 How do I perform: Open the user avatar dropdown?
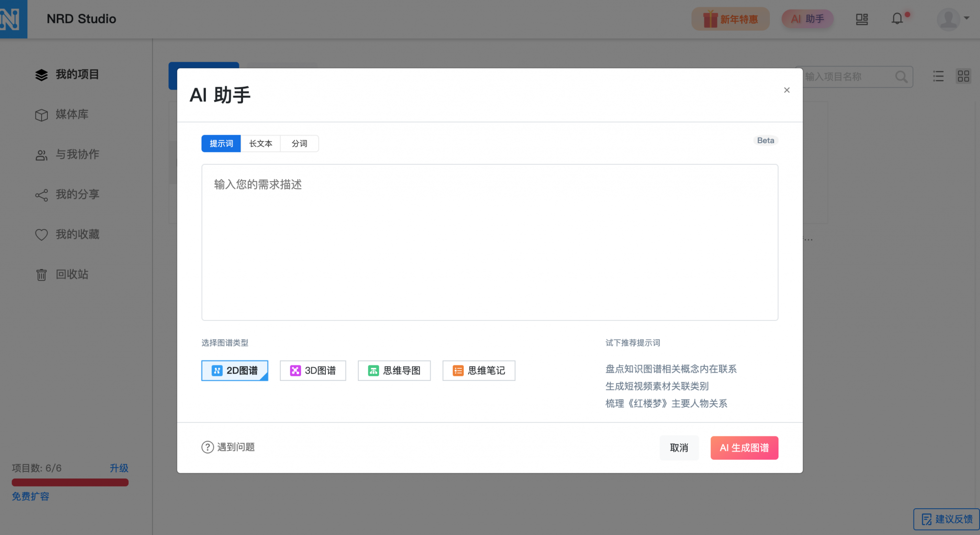[x=950, y=19]
